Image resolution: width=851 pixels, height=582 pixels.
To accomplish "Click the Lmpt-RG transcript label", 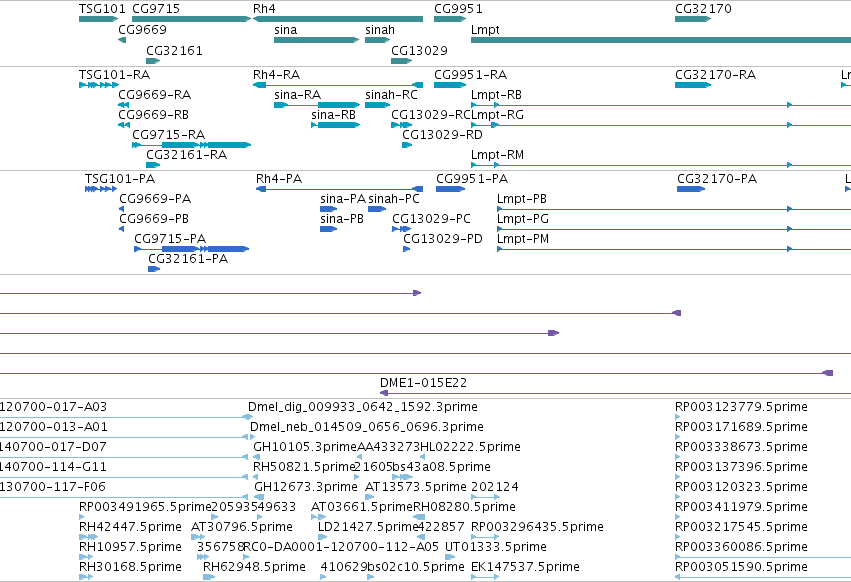I will pos(497,115).
